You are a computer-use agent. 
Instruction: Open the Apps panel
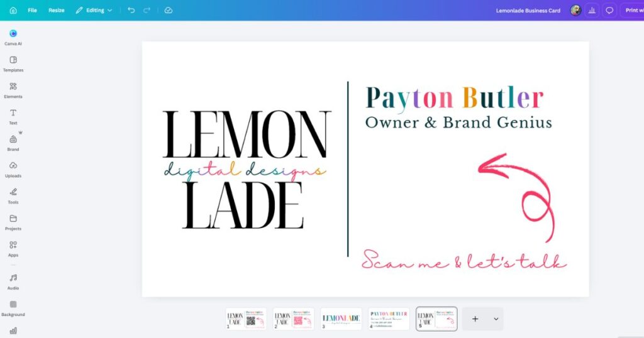[13, 249]
